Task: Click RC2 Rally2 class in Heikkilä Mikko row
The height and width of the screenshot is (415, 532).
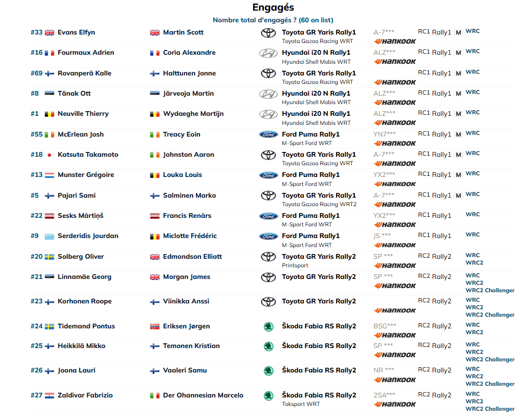Action: (435, 346)
